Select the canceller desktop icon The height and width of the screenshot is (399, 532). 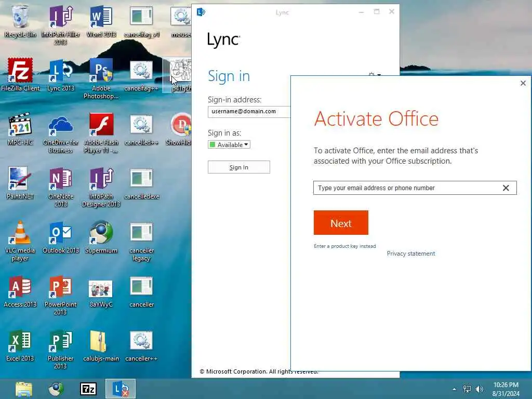141,291
